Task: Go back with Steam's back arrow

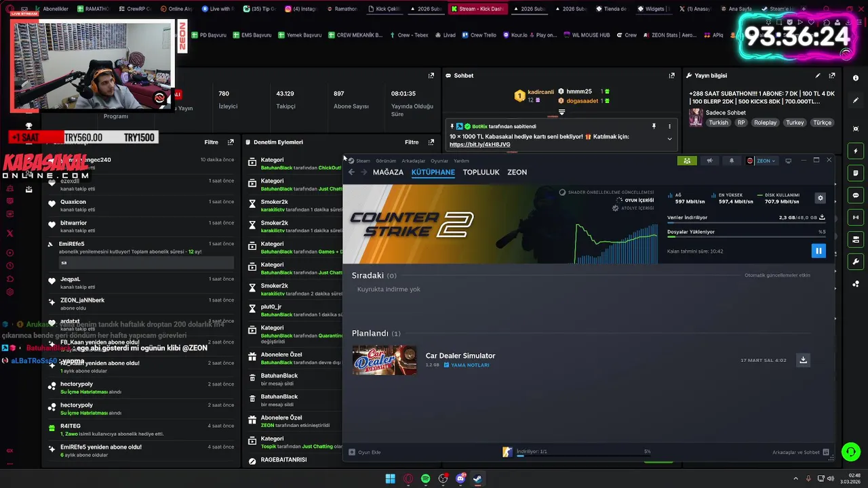Action: [x=351, y=172]
